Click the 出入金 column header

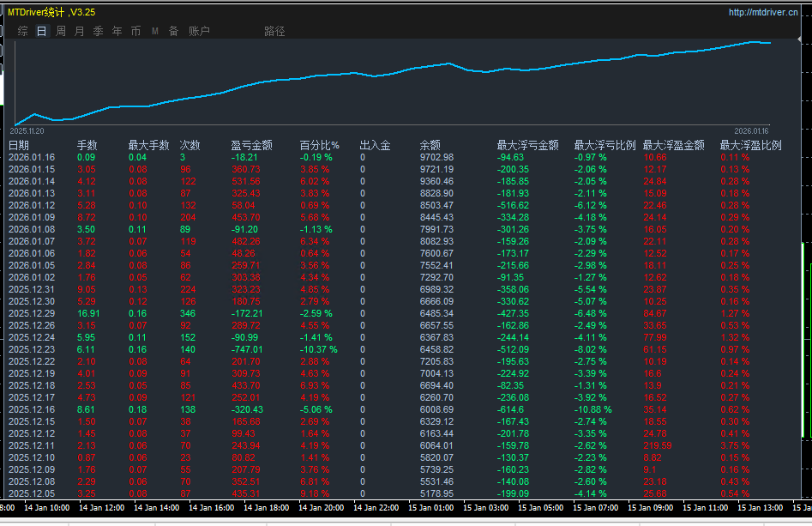[375, 145]
